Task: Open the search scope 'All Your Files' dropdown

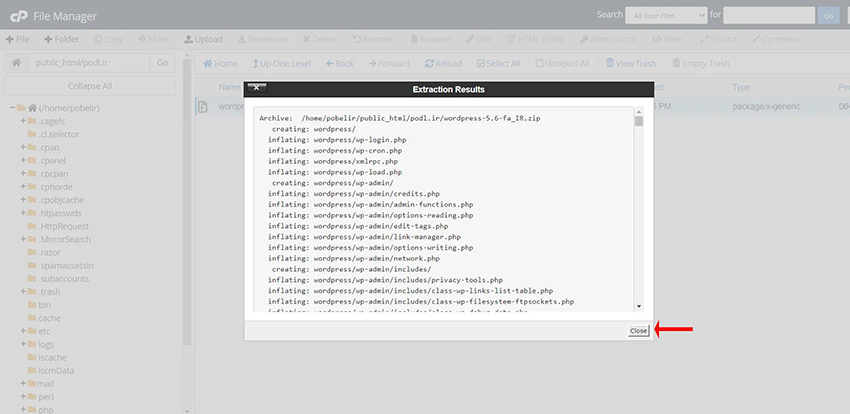Action: [x=667, y=15]
